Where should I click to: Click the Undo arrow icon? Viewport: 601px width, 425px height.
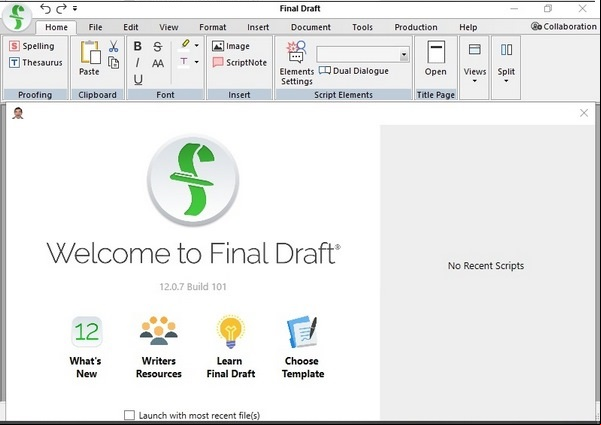click(45, 8)
